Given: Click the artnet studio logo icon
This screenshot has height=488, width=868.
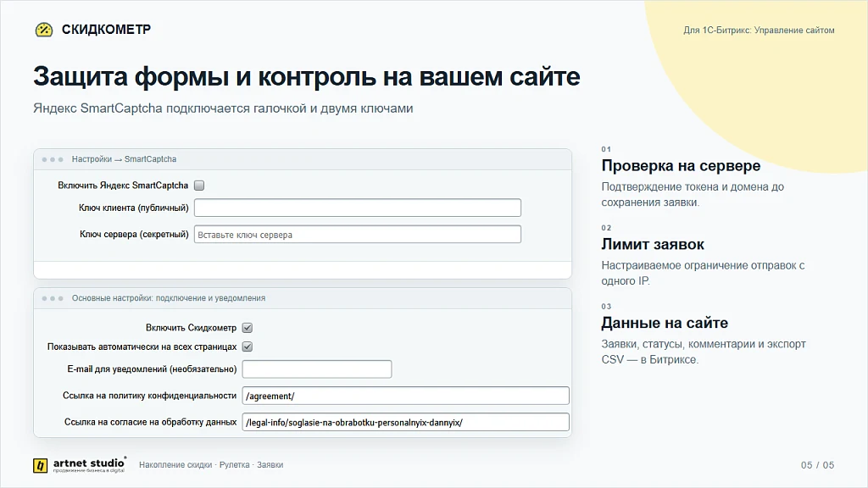Looking at the screenshot, I should coord(40,466).
